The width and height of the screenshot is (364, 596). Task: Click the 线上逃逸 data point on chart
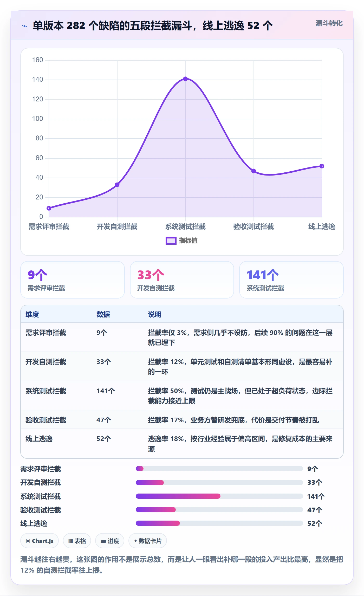pos(322,166)
